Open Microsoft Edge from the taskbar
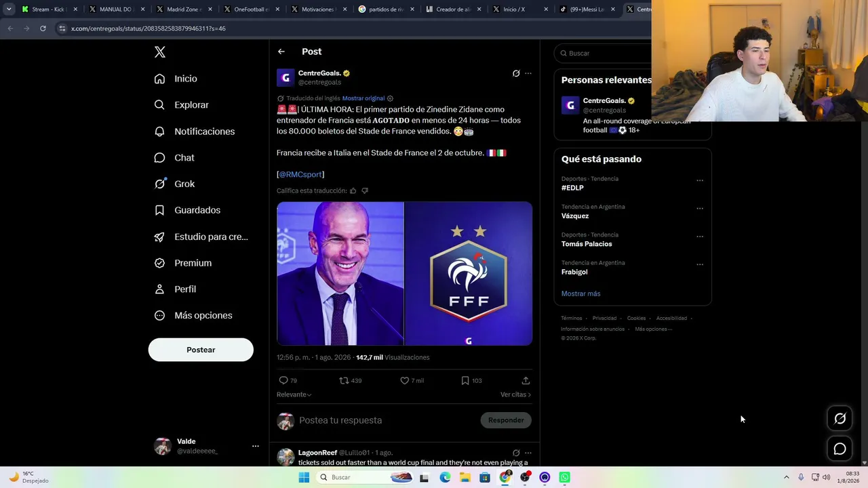Viewport: 868px width, 488px height. (445, 477)
